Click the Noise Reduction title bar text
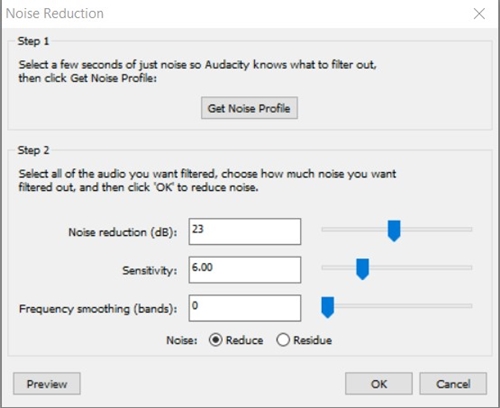 pyautogui.click(x=55, y=13)
